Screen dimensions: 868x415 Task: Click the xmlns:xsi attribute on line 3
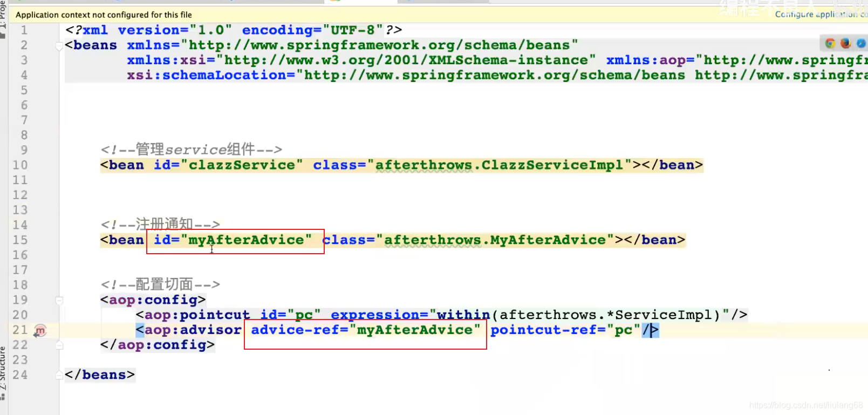361,60
